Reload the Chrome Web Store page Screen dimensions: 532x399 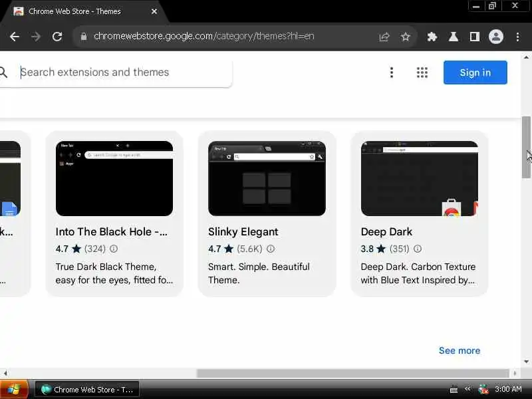click(x=57, y=37)
